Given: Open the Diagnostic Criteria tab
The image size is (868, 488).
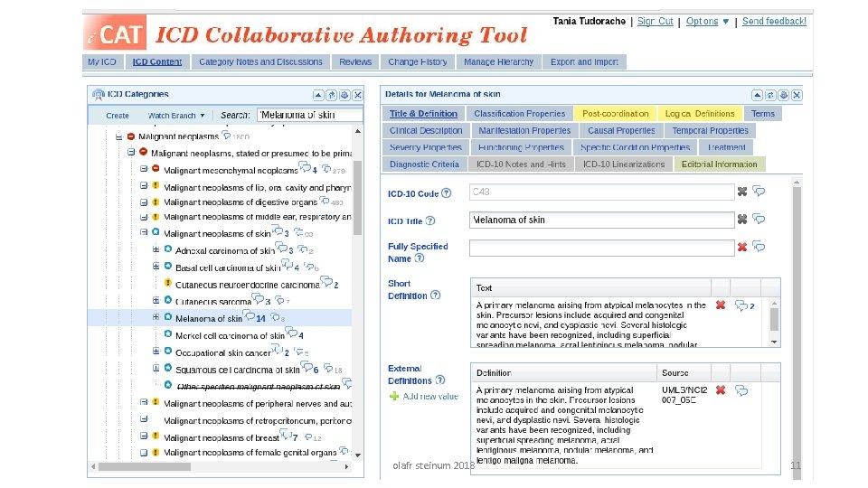Looking at the screenshot, I should pyautogui.click(x=424, y=164).
